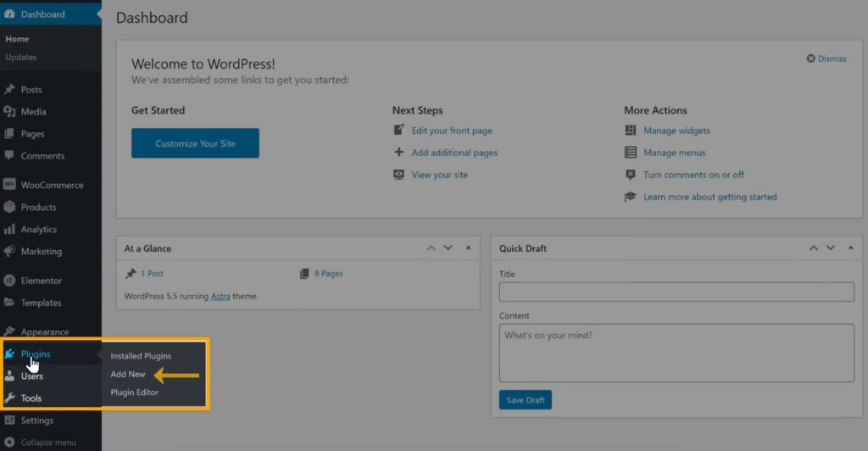Open Learn more about getting started link
This screenshot has height=451, width=868.
pyautogui.click(x=710, y=197)
